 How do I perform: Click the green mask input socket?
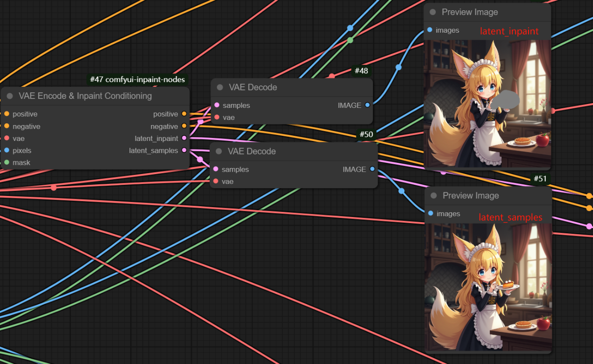(7, 162)
